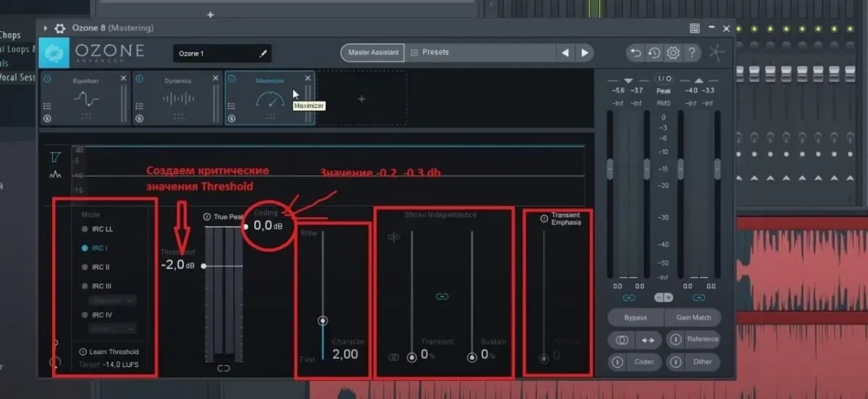The width and height of the screenshot is (868, 399).
Task: Click the Sustain stereo independence handle
Action: [x=471, y=358]
